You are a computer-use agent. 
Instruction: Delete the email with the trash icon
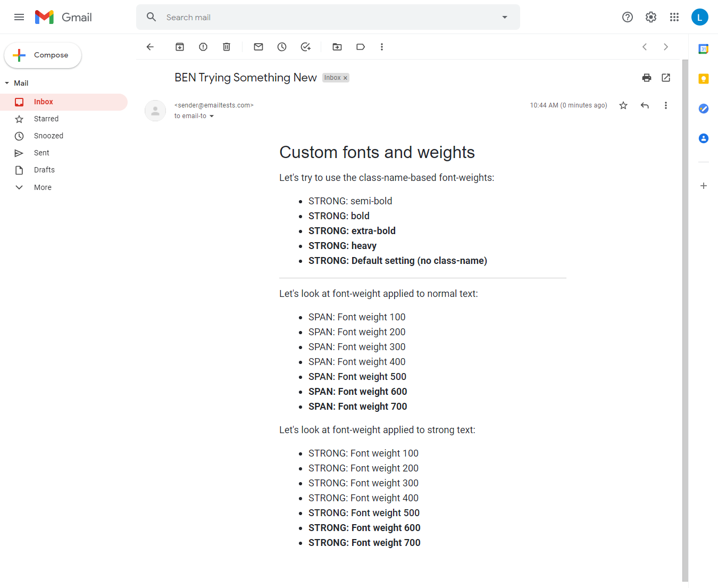(x=227, y=47)
